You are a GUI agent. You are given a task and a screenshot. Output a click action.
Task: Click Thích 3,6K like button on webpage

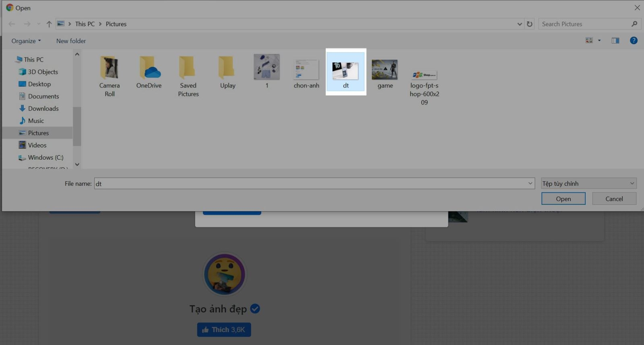tap(224, 330)
